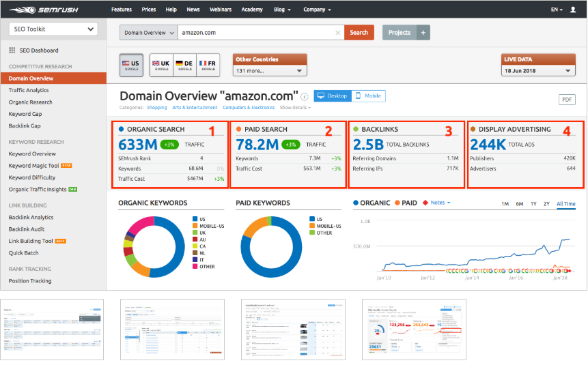Select the UK Google database flag
The height and width of the screenshot is (365, 588).
[x=161, y=65]
